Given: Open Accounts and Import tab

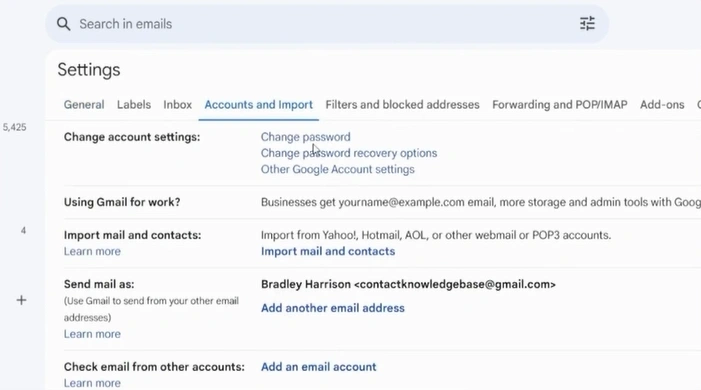Looking at the screenshot, I should pyautogui.click(x=258, y=105).
